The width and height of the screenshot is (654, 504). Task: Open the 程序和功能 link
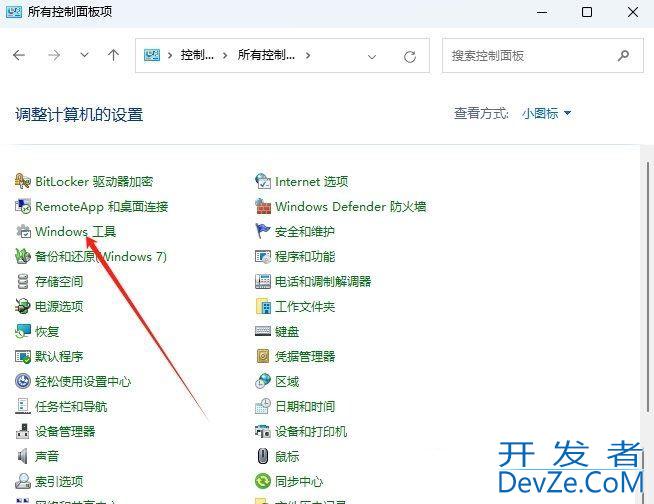pyautogui.click(x=305, y=257)
